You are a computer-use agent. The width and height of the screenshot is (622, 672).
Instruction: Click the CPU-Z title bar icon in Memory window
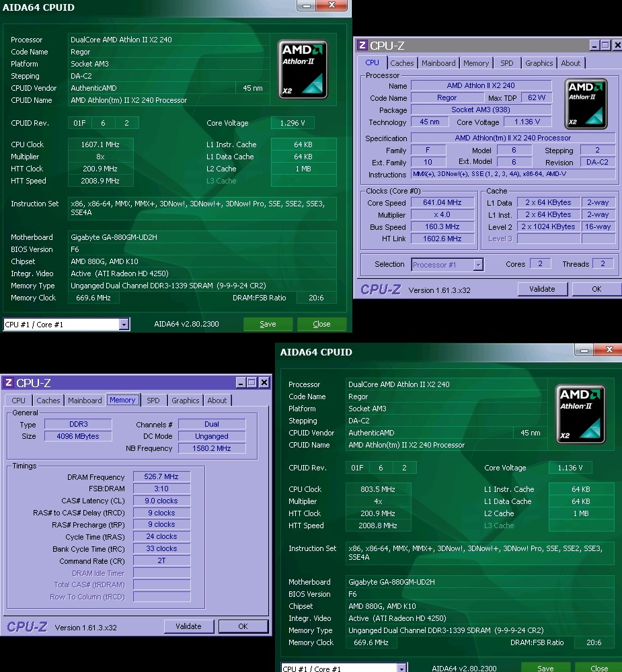(x=8, y=383)
